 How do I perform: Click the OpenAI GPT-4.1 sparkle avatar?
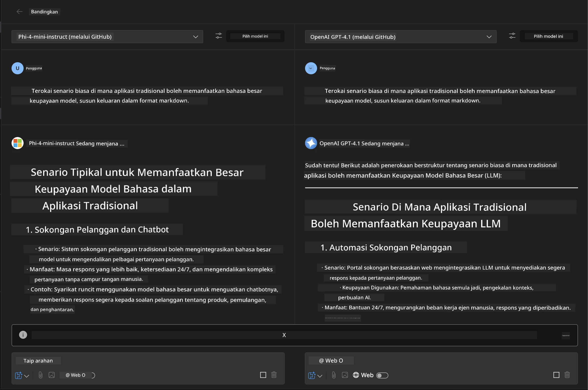click(311, 143)
